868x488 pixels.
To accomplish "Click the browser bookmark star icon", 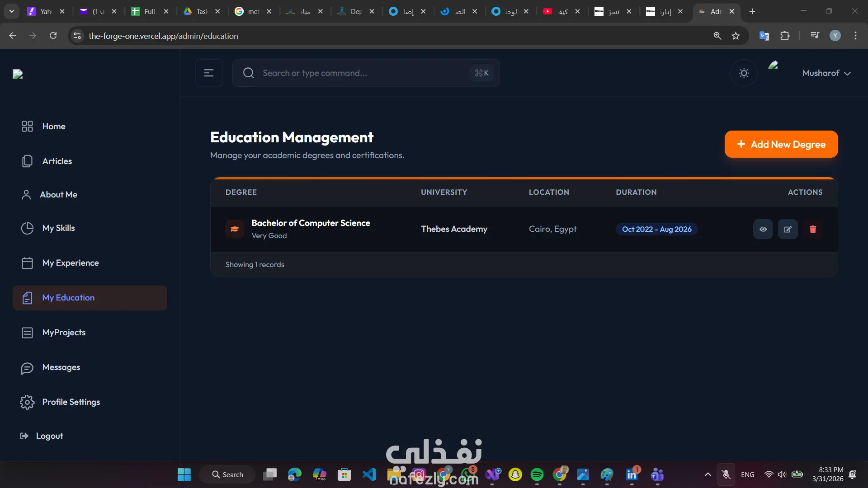I will pyautogui.click(x=736, y=36).
